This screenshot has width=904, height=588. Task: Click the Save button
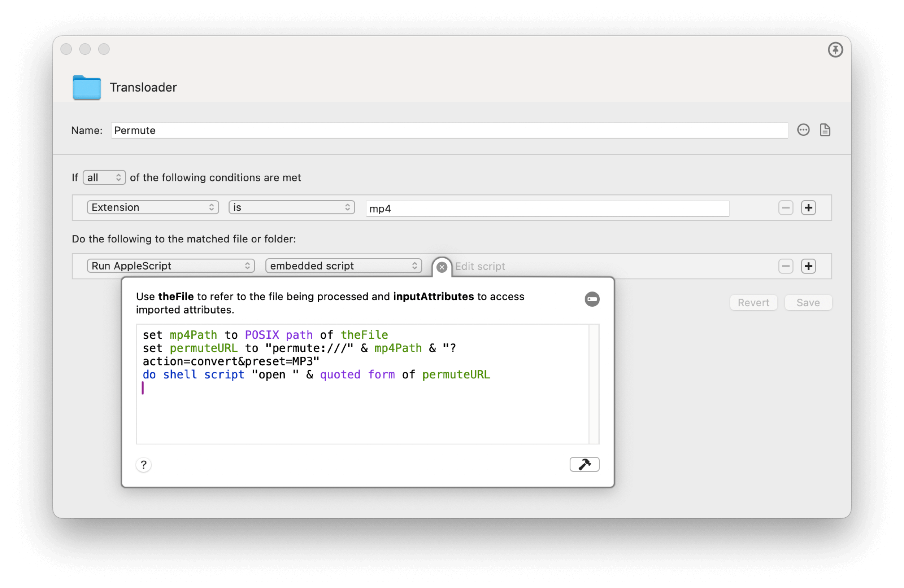click(808, 303)
